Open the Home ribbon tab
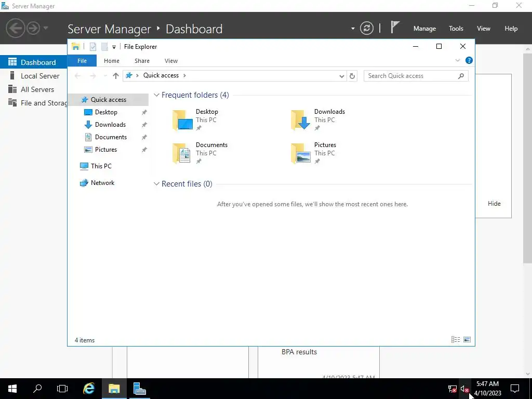532x399 pixels. point(112,61)
